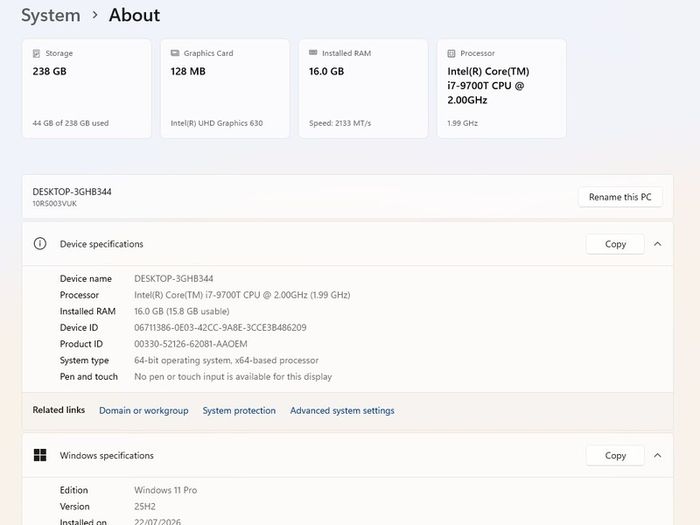
Task: Collapse the Device specifications section
Action: click(x=658, y=244)
